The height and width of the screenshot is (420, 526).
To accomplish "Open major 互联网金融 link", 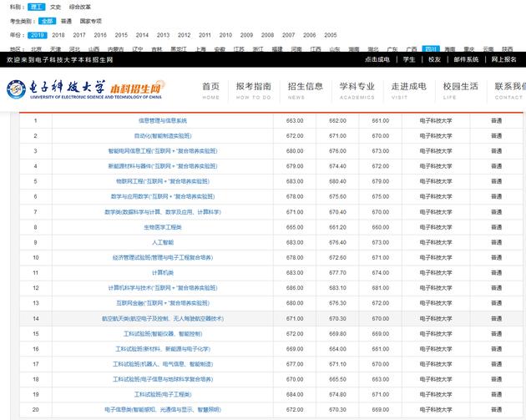I will [163, 303].
